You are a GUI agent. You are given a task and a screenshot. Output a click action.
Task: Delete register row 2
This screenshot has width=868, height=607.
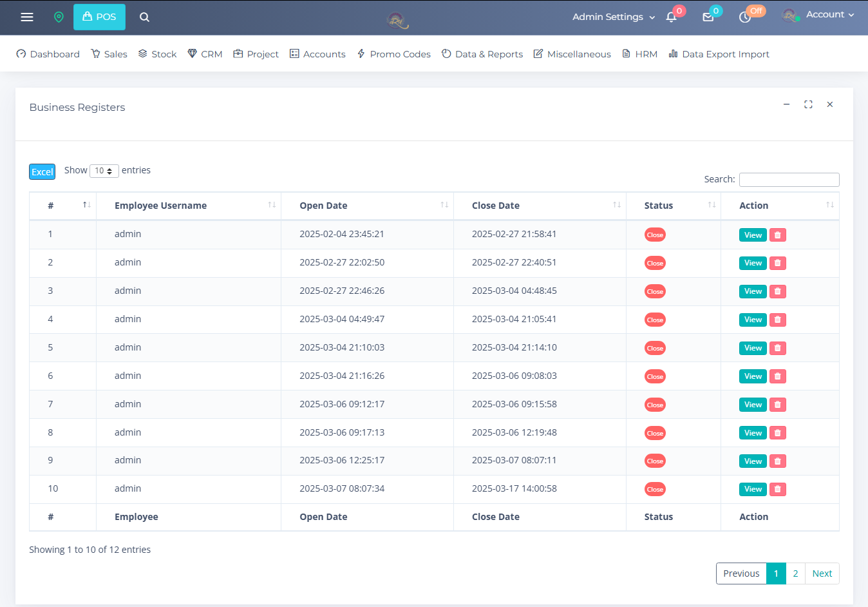coord(778,263)
